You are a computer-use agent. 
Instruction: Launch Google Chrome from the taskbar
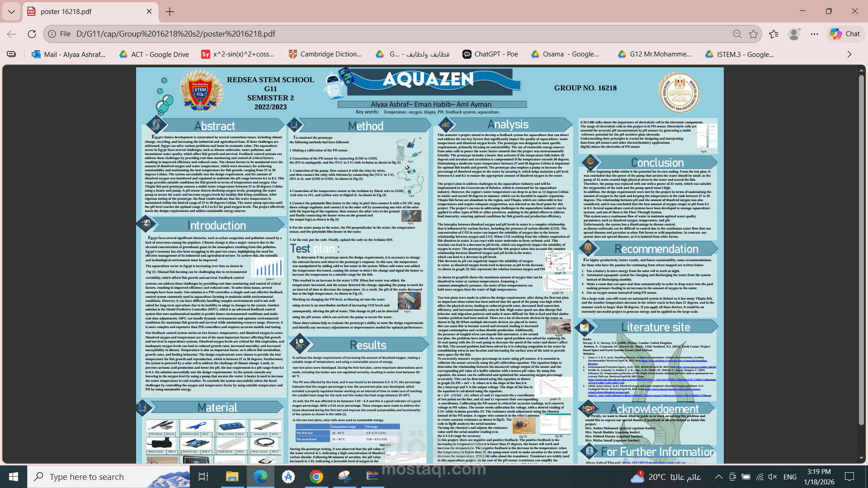(316, 476)
